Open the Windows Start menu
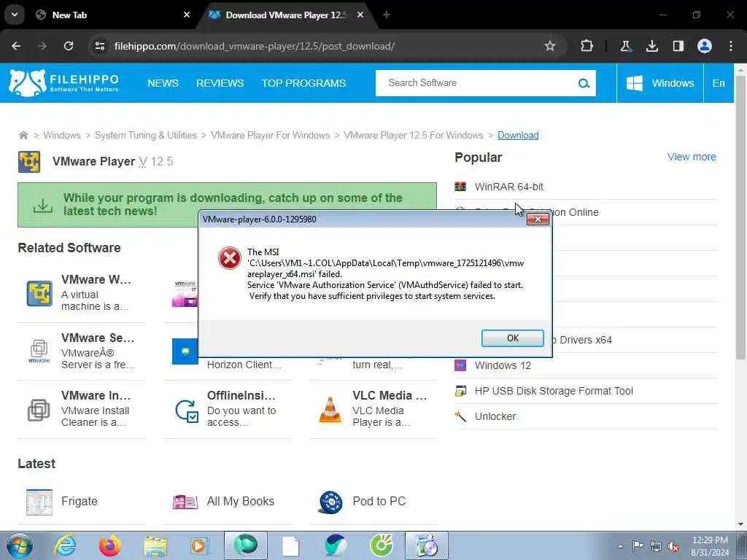The image size is (747, 560). click(19, 545)
